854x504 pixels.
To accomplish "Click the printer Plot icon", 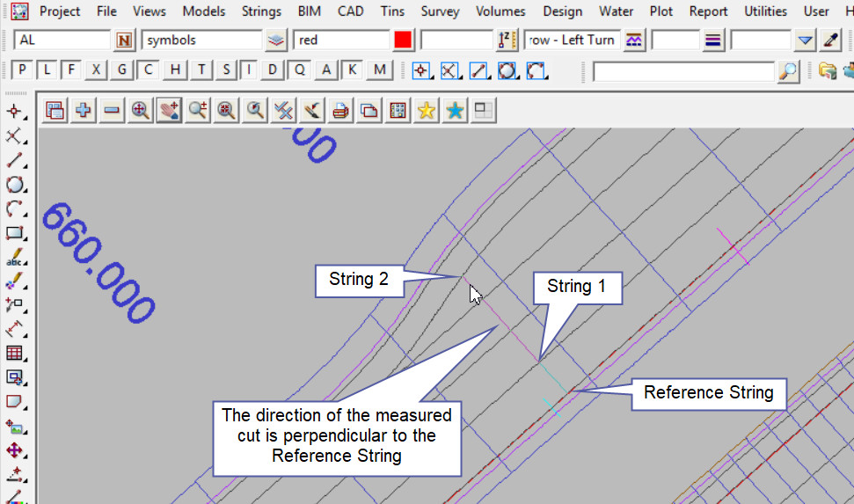I will coord(340,111).
